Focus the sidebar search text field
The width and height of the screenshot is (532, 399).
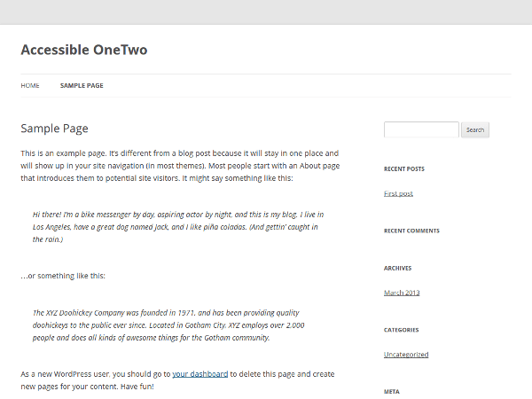(421, 129)
